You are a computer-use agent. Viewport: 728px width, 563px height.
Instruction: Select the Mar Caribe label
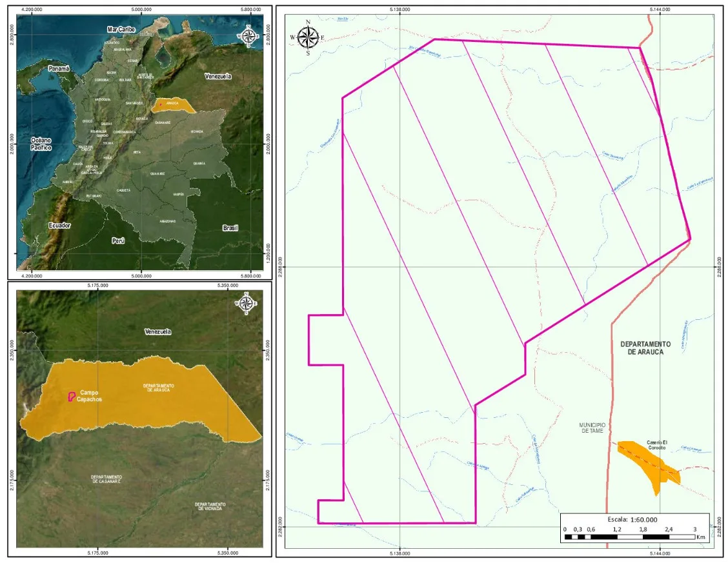[x=121, y=29]
